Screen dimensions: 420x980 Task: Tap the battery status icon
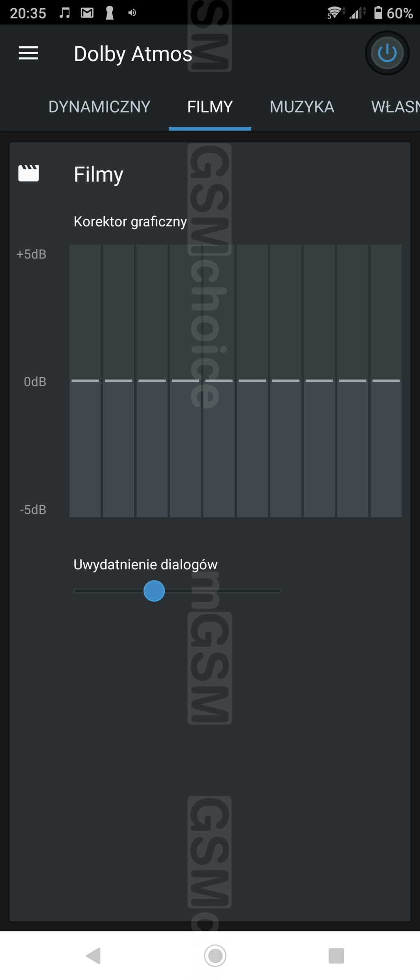[378, 13]
